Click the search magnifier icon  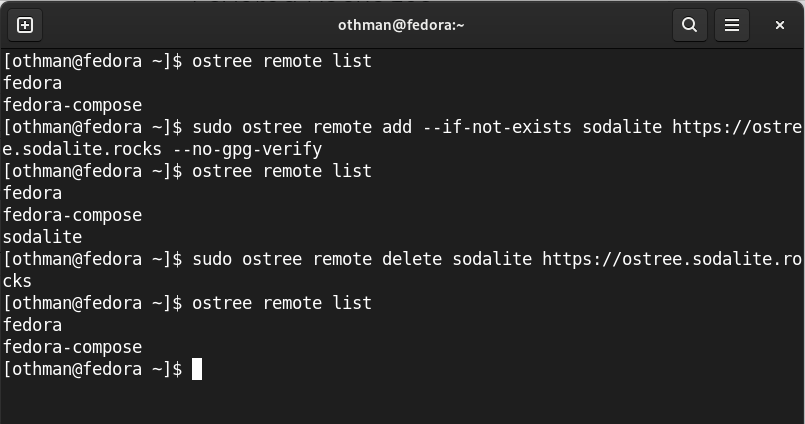click(689, 25)
